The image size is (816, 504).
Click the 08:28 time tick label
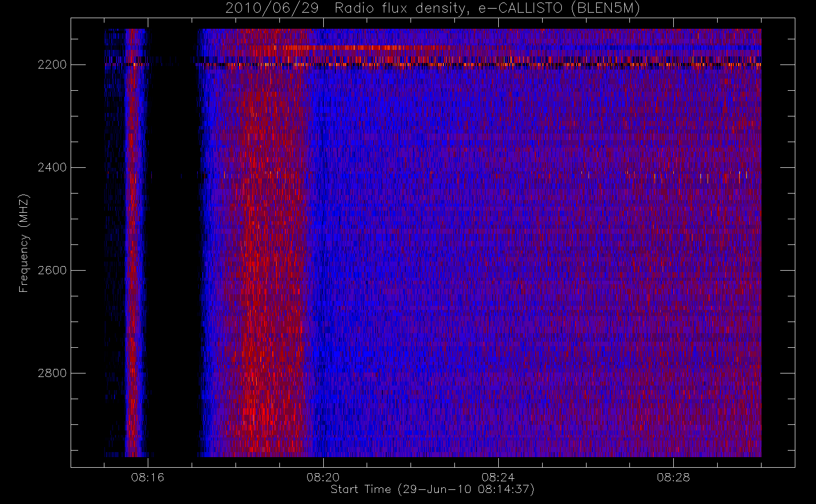(673, 477)
